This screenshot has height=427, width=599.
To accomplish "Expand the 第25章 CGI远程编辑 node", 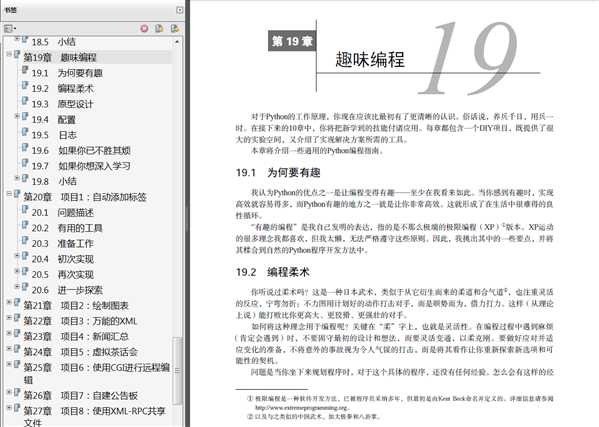I will tap(8, 364).
